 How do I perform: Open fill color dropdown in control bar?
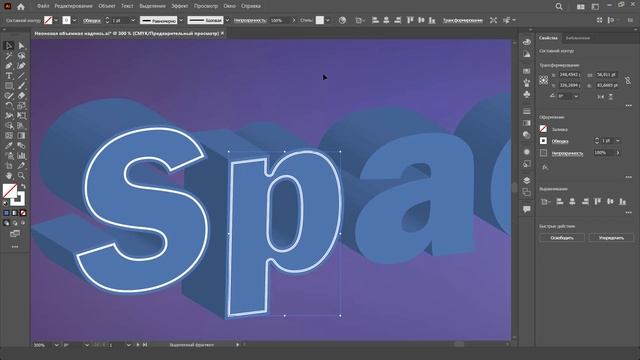[56, 20]
